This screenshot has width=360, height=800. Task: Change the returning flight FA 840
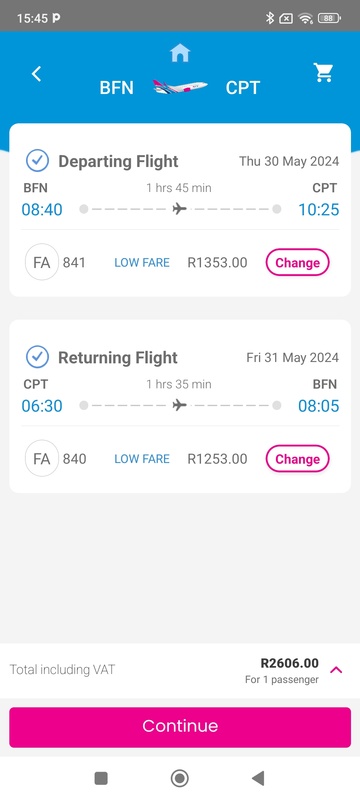(297, 459)
